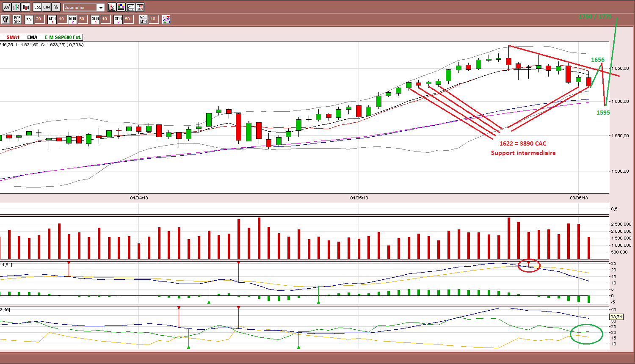Toggle the SMA 2 indicator
Image resolution: width=635 pixels, height=364 pixels.
tap(119, 19)
